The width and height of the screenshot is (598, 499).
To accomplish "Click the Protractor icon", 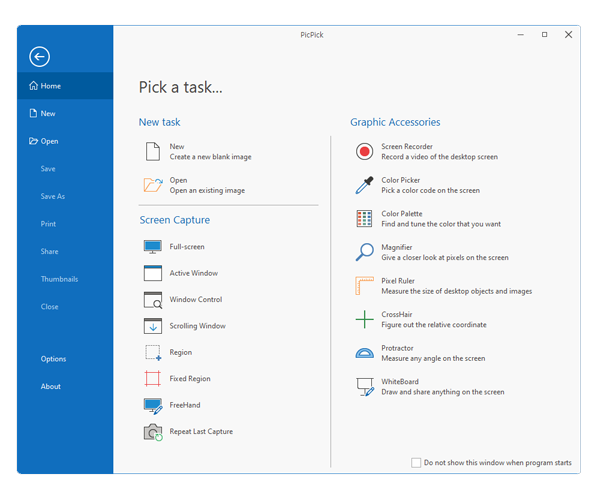I will click(x=365, y=353).
